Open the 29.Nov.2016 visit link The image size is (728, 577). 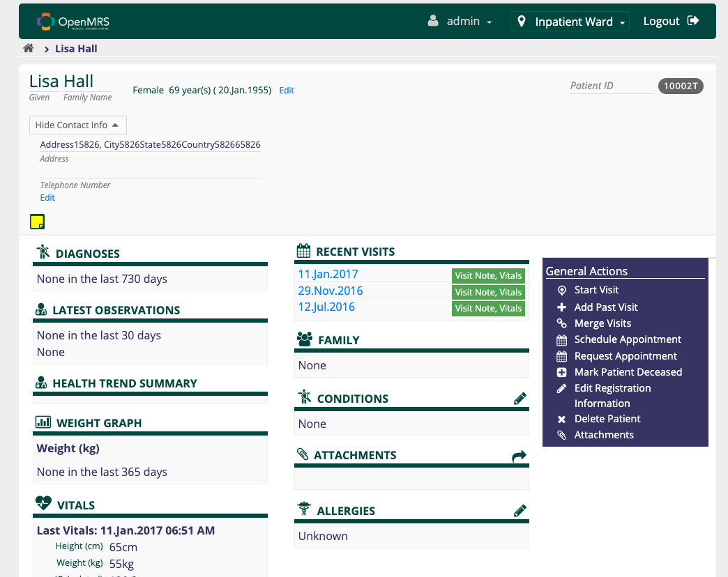click(331, 291)
